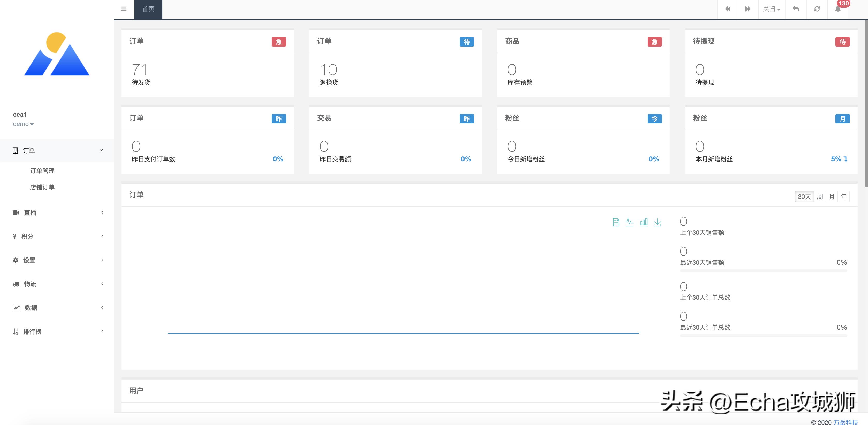The width and height of the screenshot is (868, 425).
Task: Switch to the 首页 tab
Action: (148, 9)
